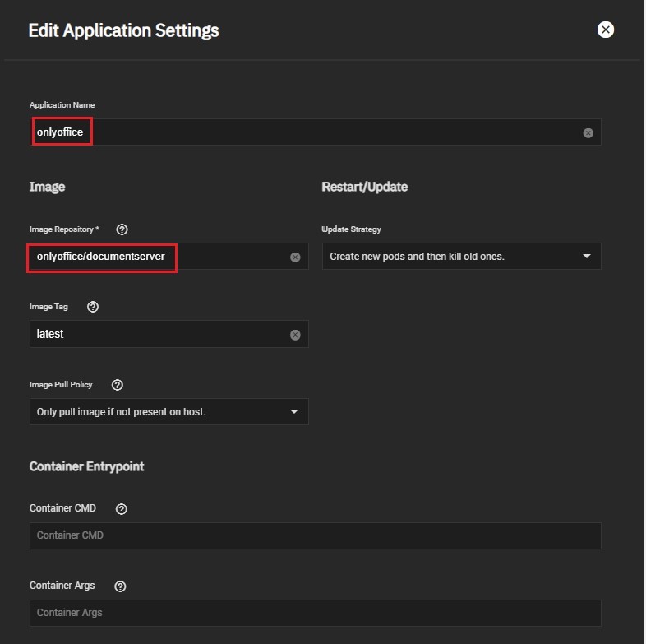This screenshot has height=644, width=646.
Task: Click the Update Strategy label
Action: pyautogui.click(x=351, y=229)
